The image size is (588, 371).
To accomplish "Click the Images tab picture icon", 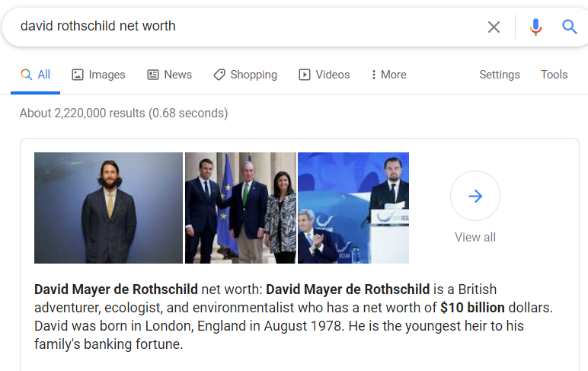I will coord(78,75).
